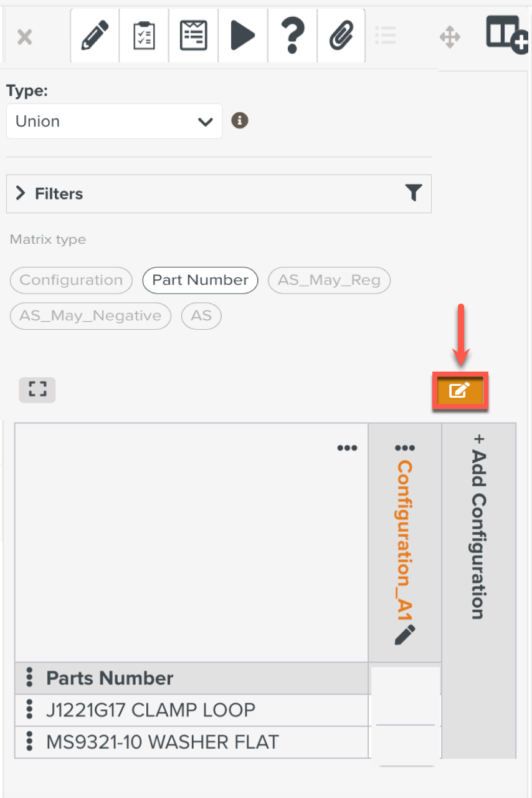Click the info icon beside Type

[240, 120]
